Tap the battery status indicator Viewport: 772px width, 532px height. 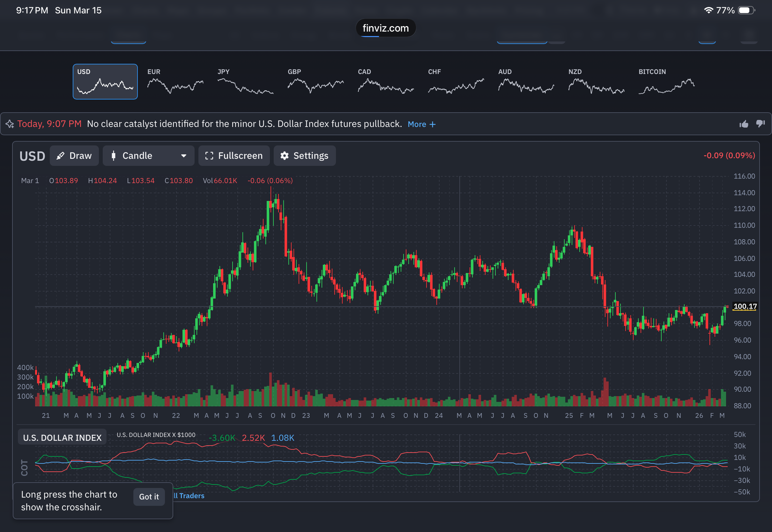tap(746, 10)
